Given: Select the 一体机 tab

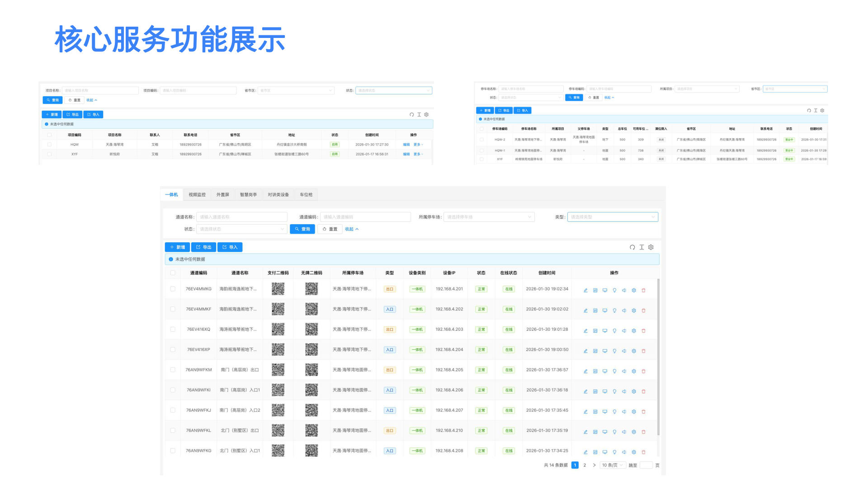Looking at the screenshot, I should [171, 195].
